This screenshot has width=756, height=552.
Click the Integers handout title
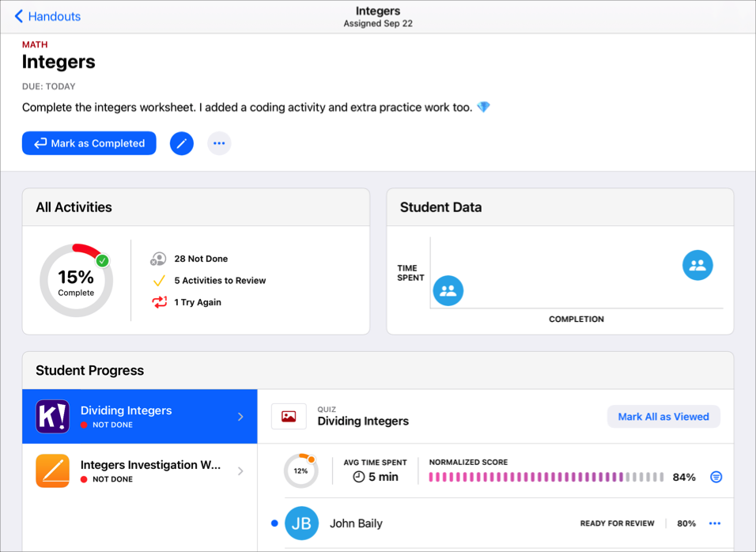coord(59,62)
